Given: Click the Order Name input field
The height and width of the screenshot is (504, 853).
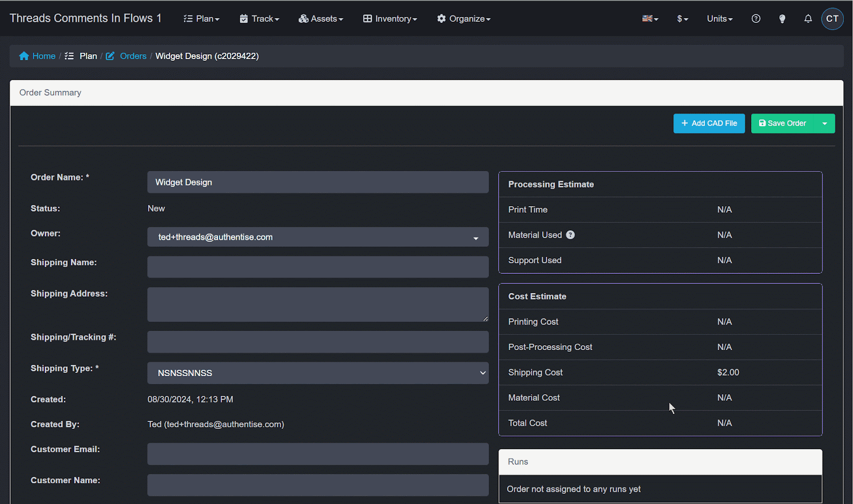Looking at the screenshot, I should tap(318, 182).
